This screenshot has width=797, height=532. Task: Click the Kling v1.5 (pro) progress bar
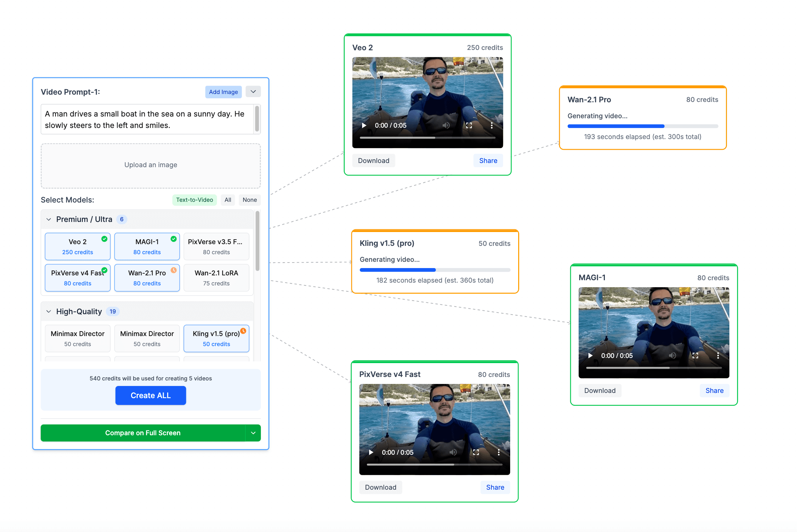click(x=435, y=270)
